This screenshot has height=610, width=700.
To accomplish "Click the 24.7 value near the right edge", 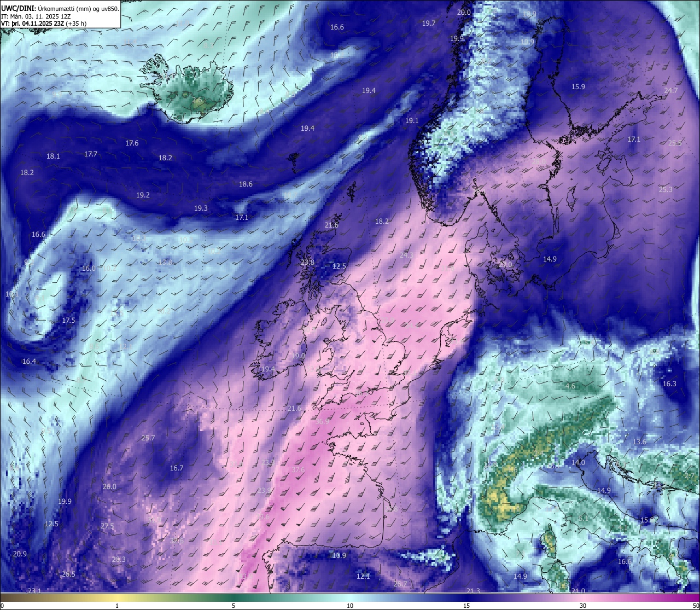I will tap(671, 90).
